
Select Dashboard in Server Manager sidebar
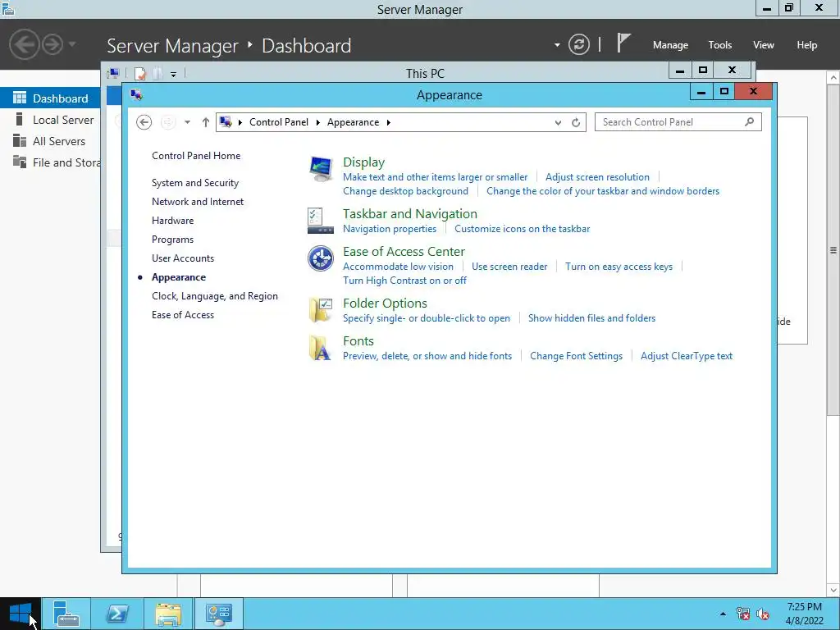pos(50,98)
